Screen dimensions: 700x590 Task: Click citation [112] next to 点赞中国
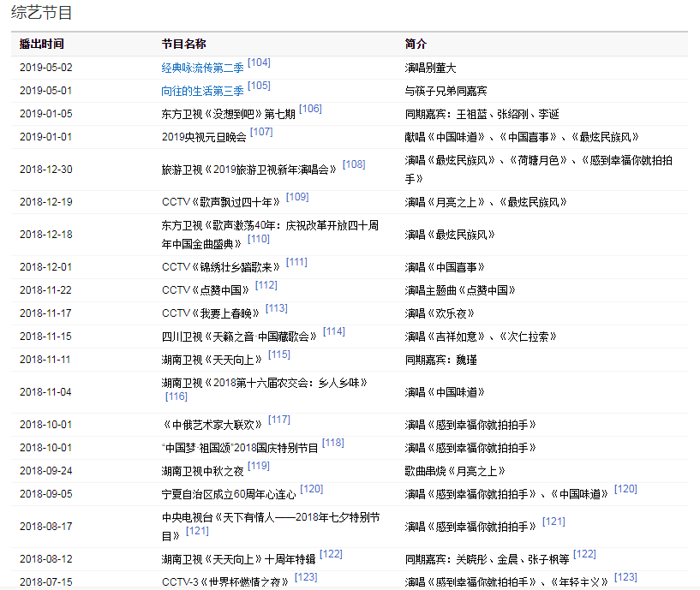click(x=266, y=286)
